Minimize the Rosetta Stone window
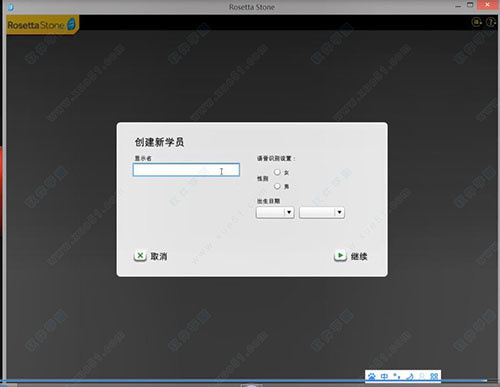Viewport: 500px width, 387px height. 458,6
